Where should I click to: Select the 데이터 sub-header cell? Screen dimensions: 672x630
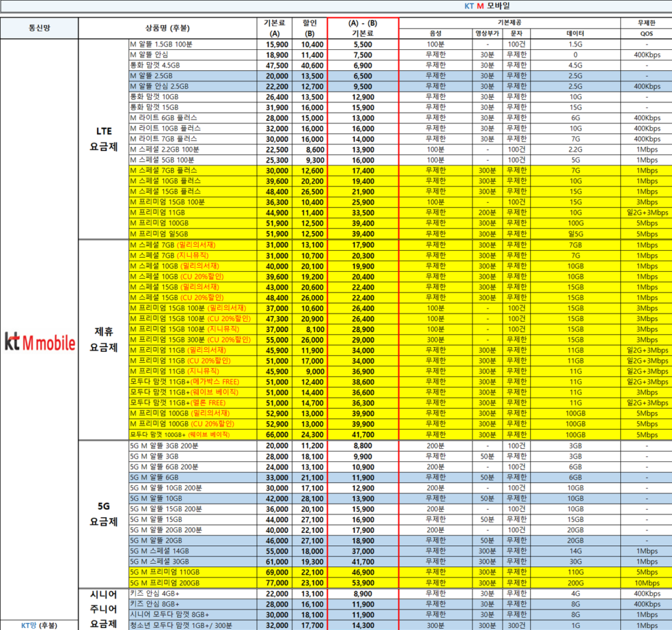(575, 33)
